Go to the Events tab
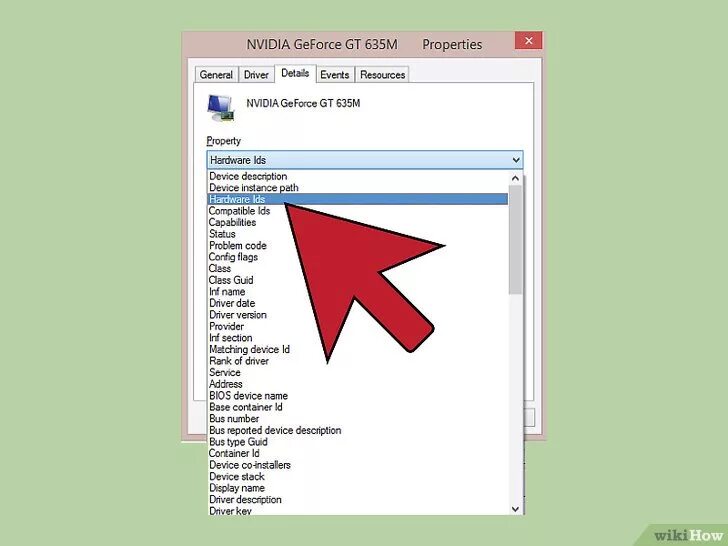 335,75
